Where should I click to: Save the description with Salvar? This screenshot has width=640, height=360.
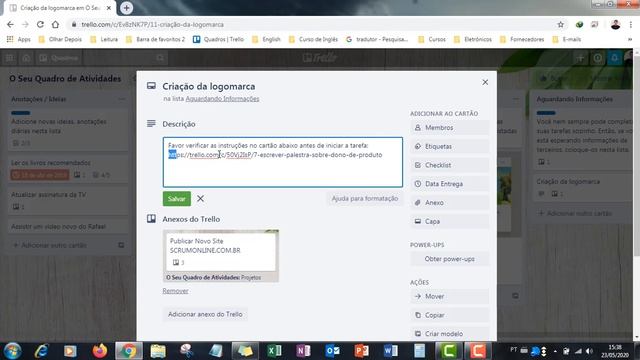click(177, 199)
